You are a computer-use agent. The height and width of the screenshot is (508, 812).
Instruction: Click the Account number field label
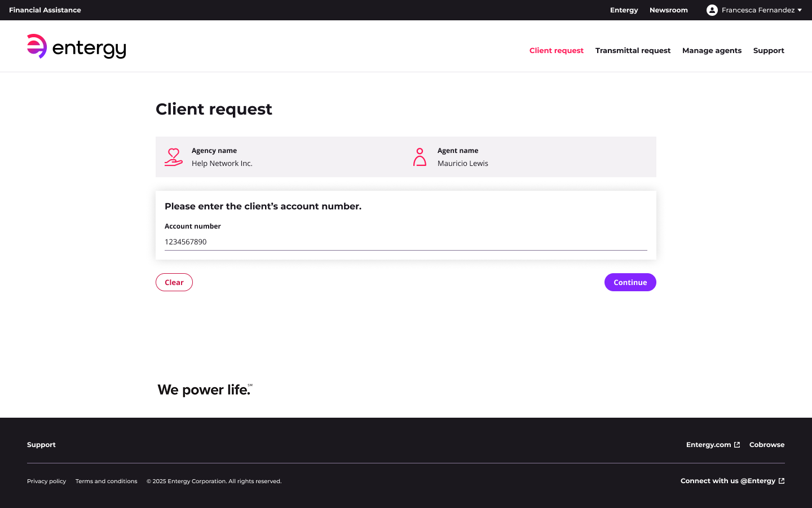point(193,226)
